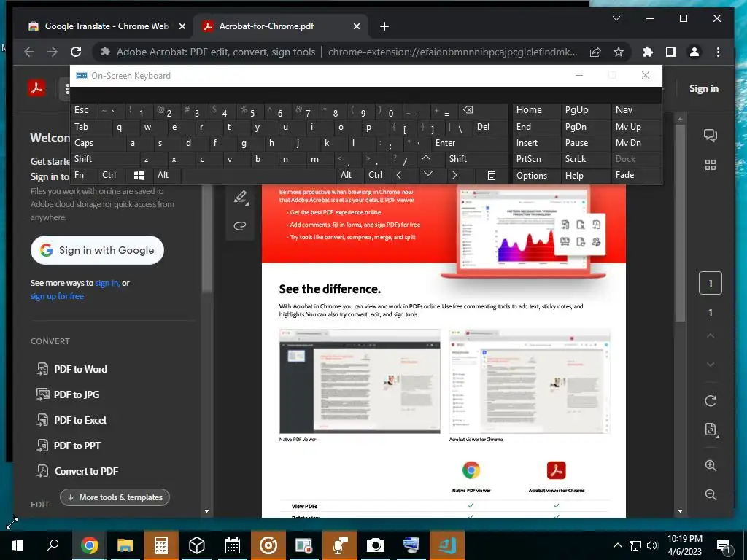Bookmark this page with star icon
This screenshot has height=560, width=747.
(x=619, y=52)
